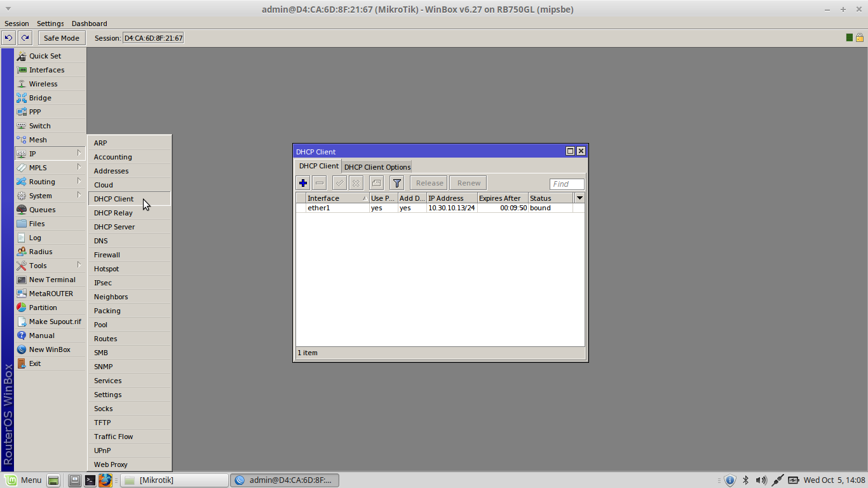Expand the System submenu
This screenshot has height=488, width=868.
[50, 196]
